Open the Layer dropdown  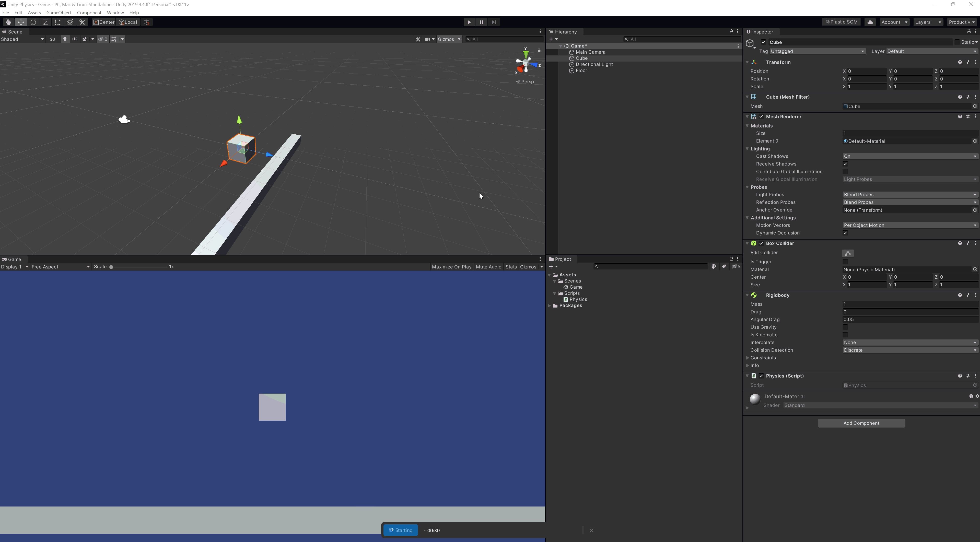(x=932, y=51)
